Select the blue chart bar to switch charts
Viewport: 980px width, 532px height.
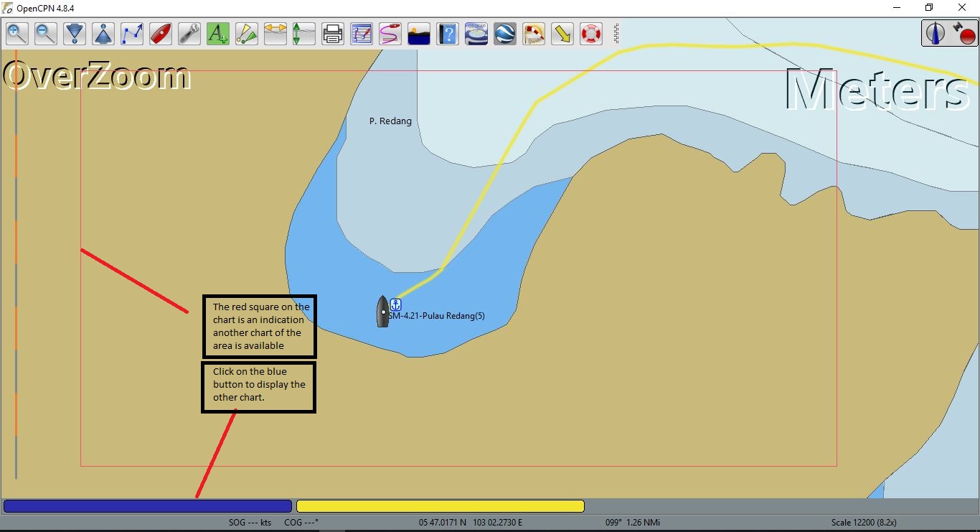pyautogui.click(x=147, y=505)
